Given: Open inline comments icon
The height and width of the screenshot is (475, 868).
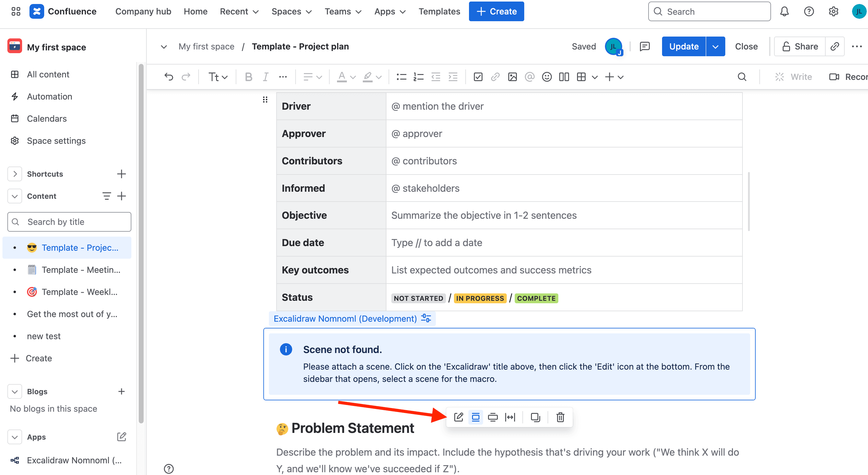Looking at the screenshot, I should click(x=644, y=47).
